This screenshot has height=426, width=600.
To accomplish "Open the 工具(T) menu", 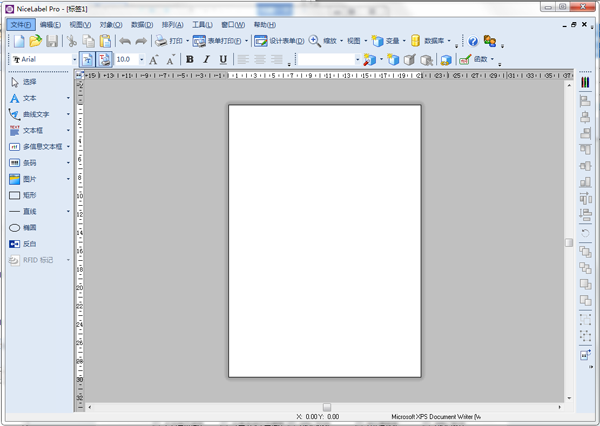I will (202, 24).
